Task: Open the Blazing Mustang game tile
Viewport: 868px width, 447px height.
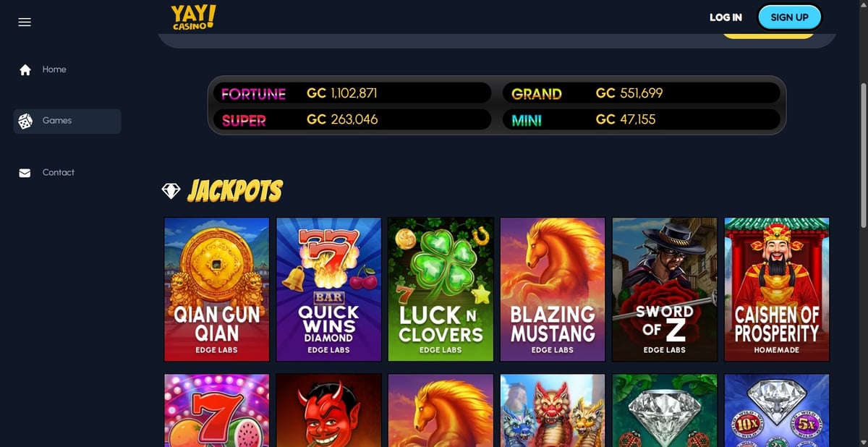Action: click(x=553, y=289)
